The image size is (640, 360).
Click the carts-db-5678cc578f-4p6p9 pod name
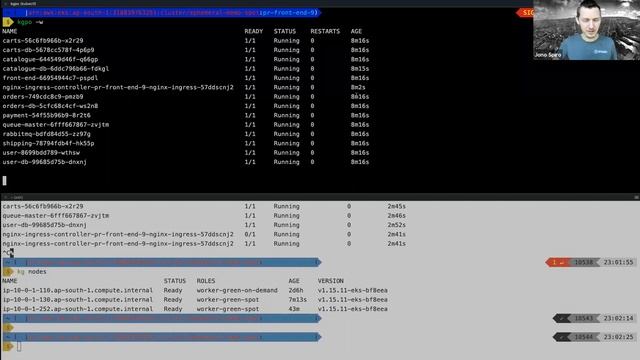pyautogui.click(x=48, y=50)
